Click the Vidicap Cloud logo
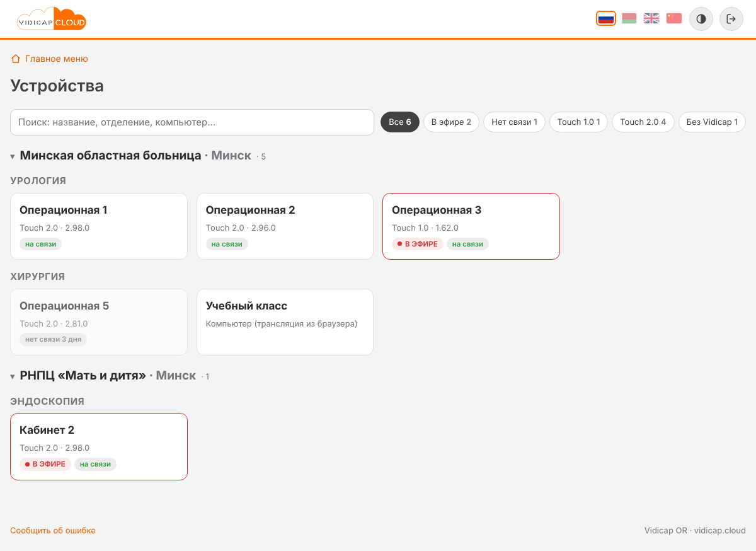 (x=52, y=19)
